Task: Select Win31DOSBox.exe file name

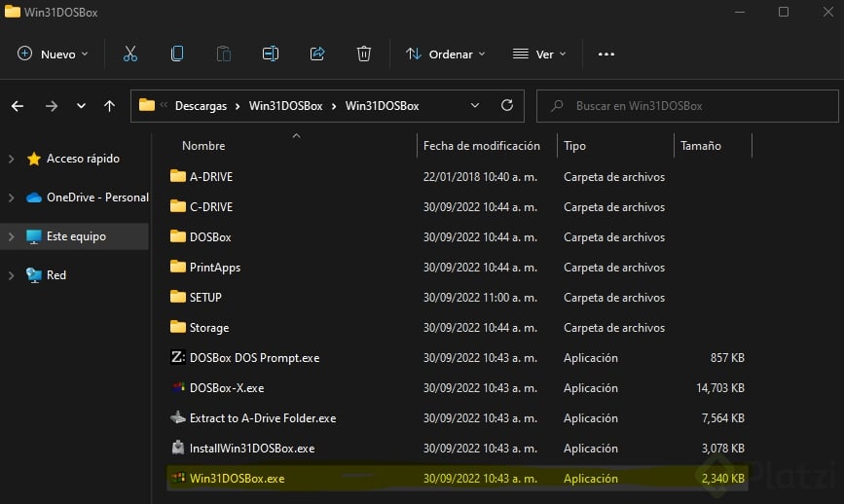Action: 237,478
